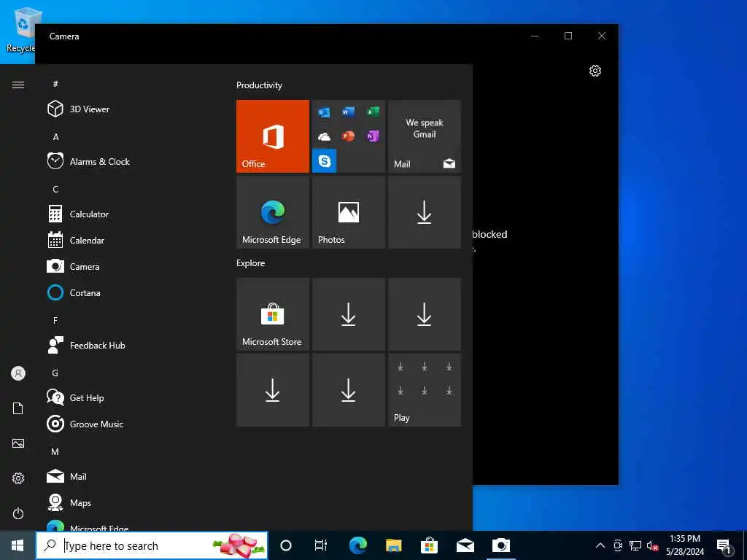This screenshot has width=747, height=560.
Task: Jump to letter # section header
Action: [x=55, y=84]
